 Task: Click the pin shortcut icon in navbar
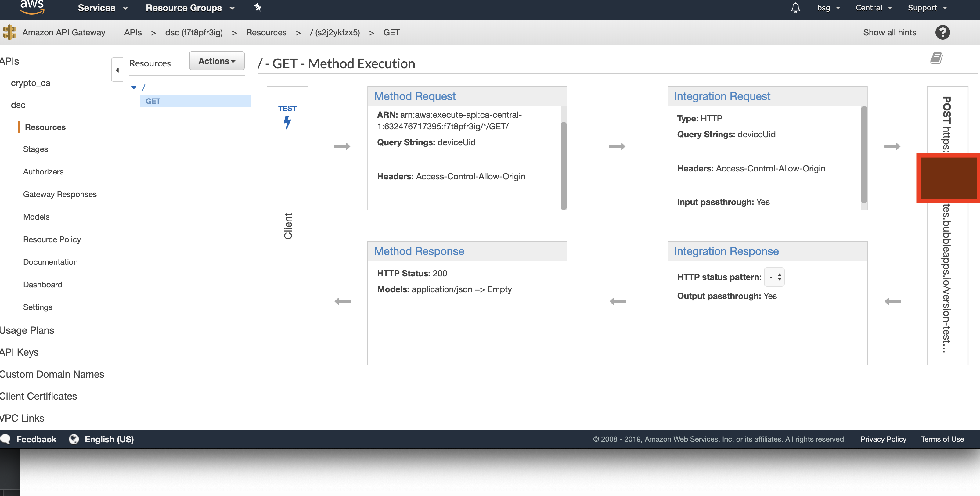click(258, 8)
